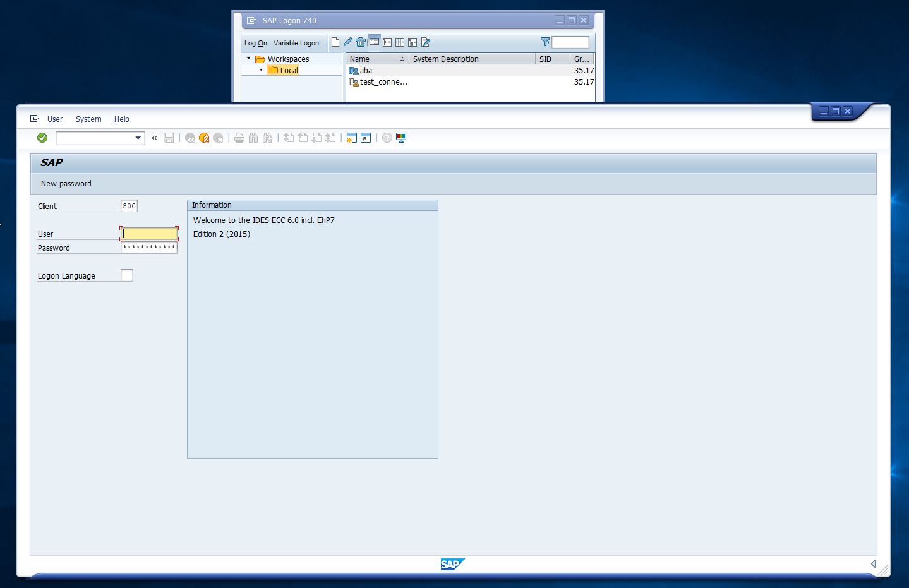
Task: Expand the status bar triangle at bottom right
Action: [x=874, y=564]
